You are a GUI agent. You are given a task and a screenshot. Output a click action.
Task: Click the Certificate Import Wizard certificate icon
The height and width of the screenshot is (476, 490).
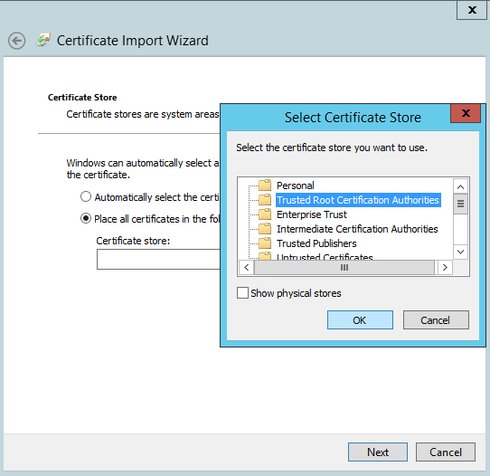43,40
